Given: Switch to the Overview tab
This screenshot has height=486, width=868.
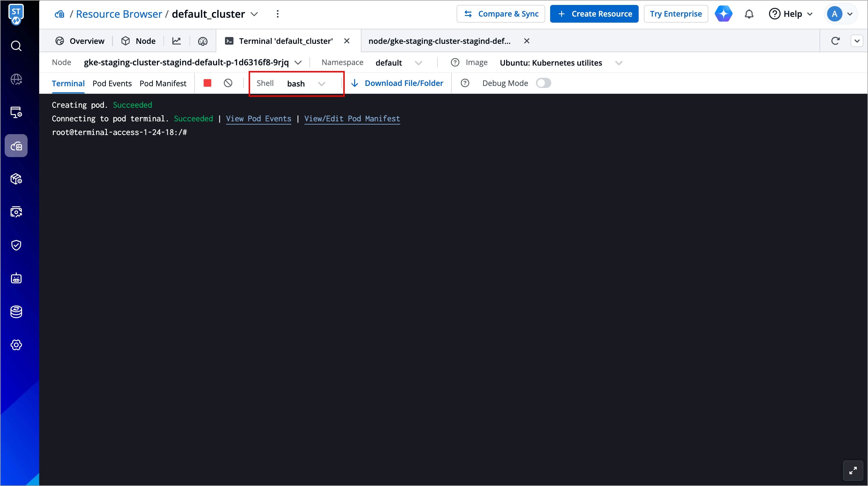Looking at the screenshot, I should 80,41.
